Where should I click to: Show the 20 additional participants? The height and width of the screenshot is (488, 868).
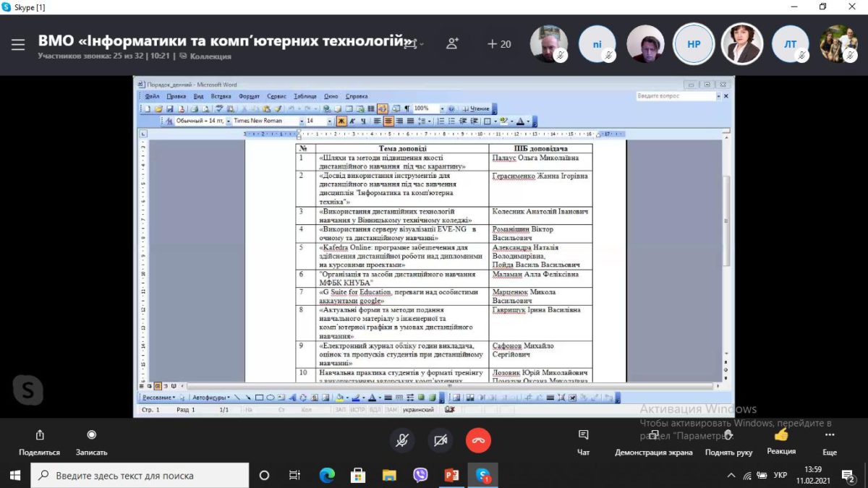coord(499,44)
